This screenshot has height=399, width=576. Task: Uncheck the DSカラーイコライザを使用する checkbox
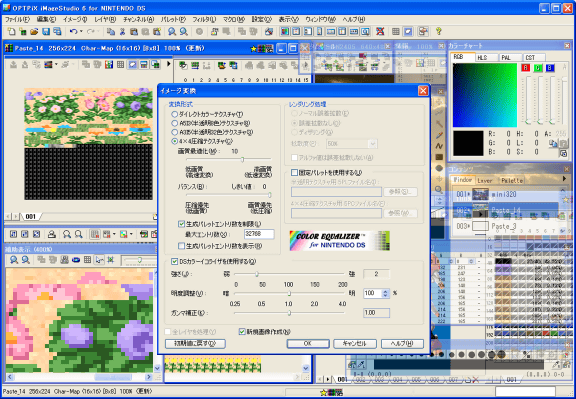[174, 262]
